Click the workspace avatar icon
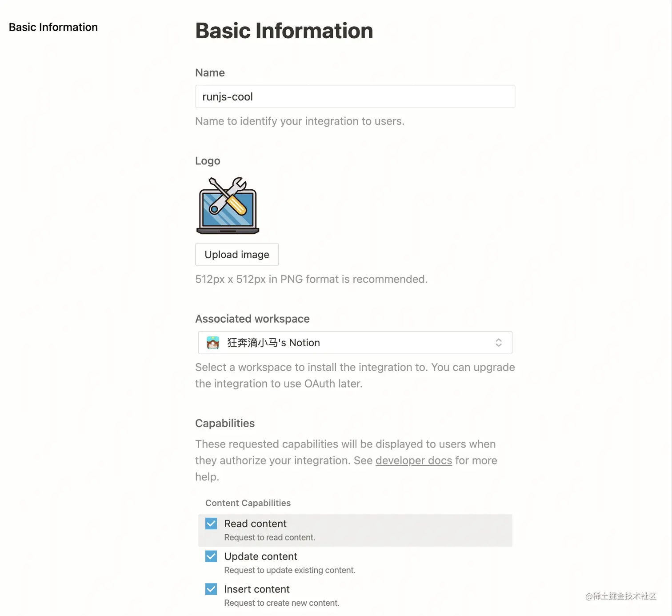672x616 pixels. 213,343
